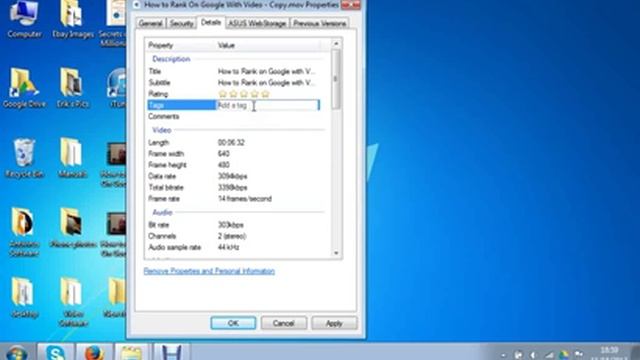Click the taskbar clock
The height and width of the screenshot is (360, 640).
coord(609,353)
